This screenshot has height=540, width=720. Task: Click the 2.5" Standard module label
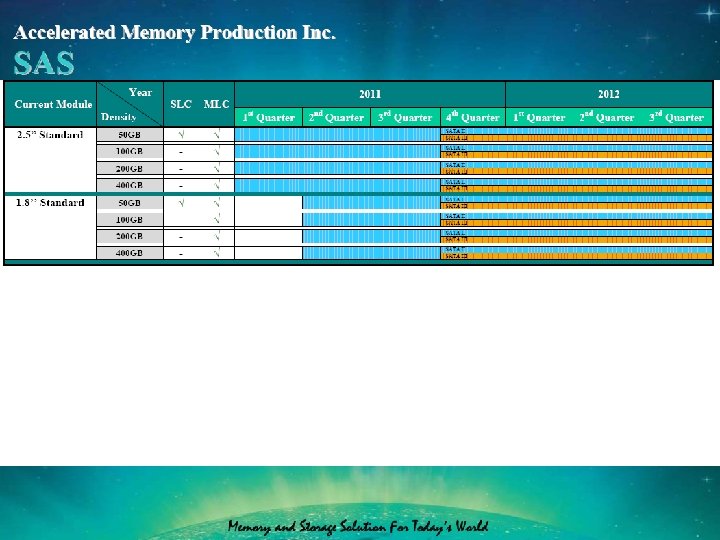click(50, 135)
